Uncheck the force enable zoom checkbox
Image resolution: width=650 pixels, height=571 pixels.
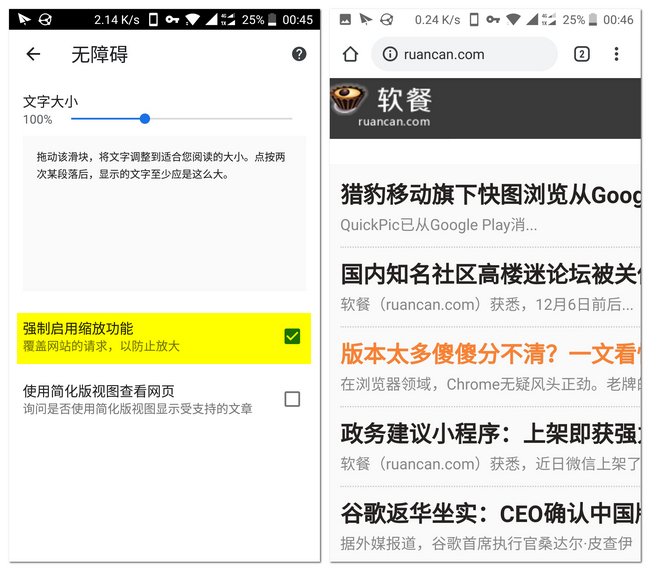tap(292, 336)
